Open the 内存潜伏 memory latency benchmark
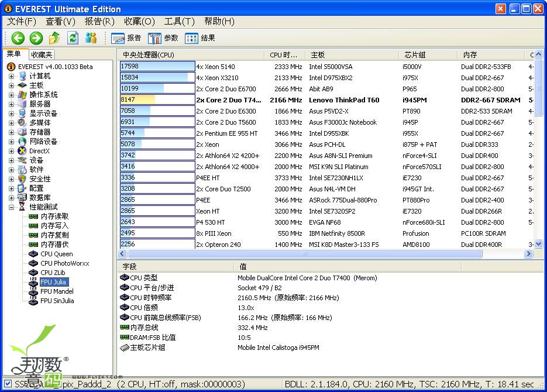The image size is (547, 392). (x=54, y=245)
